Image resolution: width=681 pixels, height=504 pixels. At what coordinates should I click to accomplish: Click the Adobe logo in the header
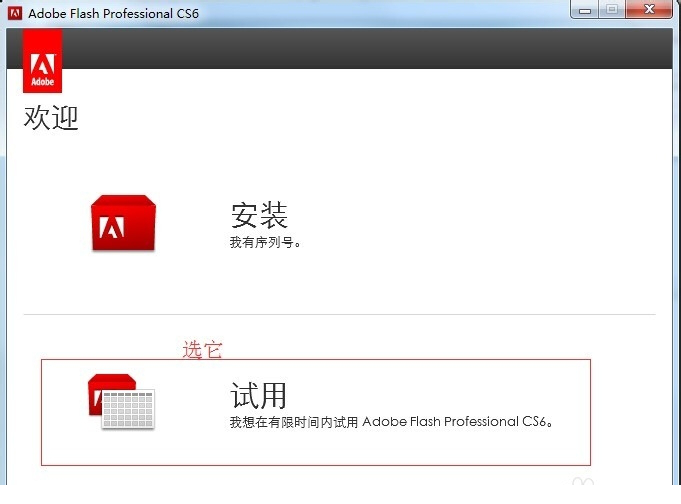pyautogui.click(x=43, y=61)
